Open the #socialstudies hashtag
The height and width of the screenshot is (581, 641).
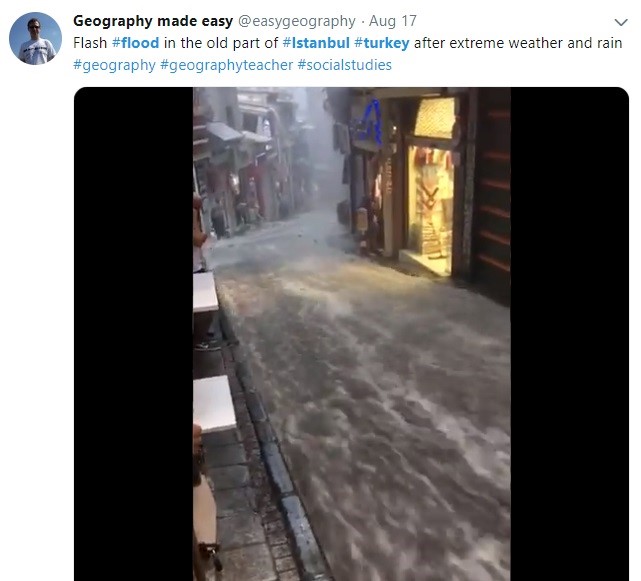[x=345, y=65]
